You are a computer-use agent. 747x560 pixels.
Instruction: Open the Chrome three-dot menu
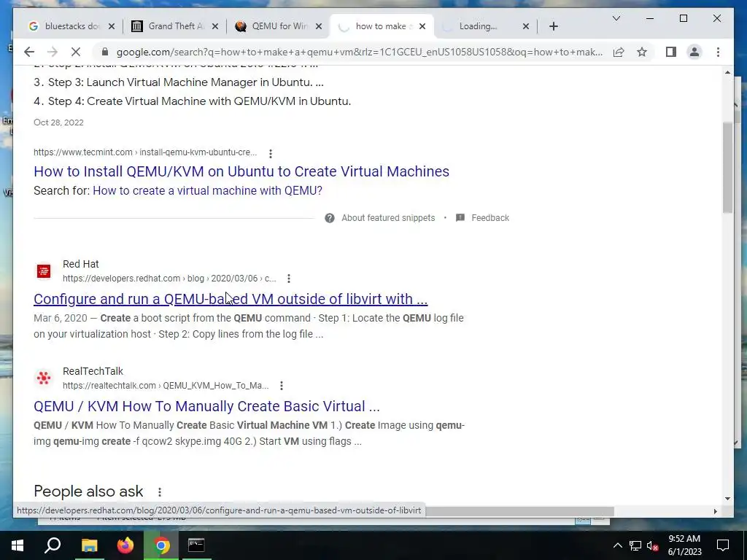[718, 52]
